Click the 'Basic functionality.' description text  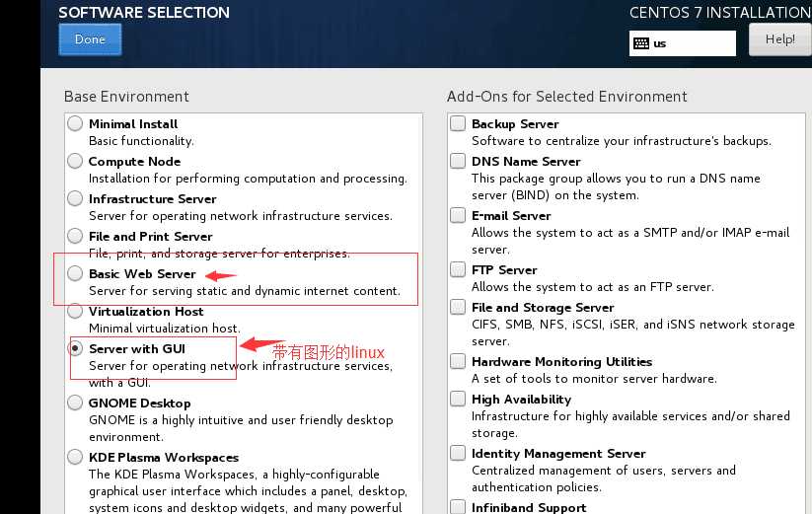click(x=141, y=141)
